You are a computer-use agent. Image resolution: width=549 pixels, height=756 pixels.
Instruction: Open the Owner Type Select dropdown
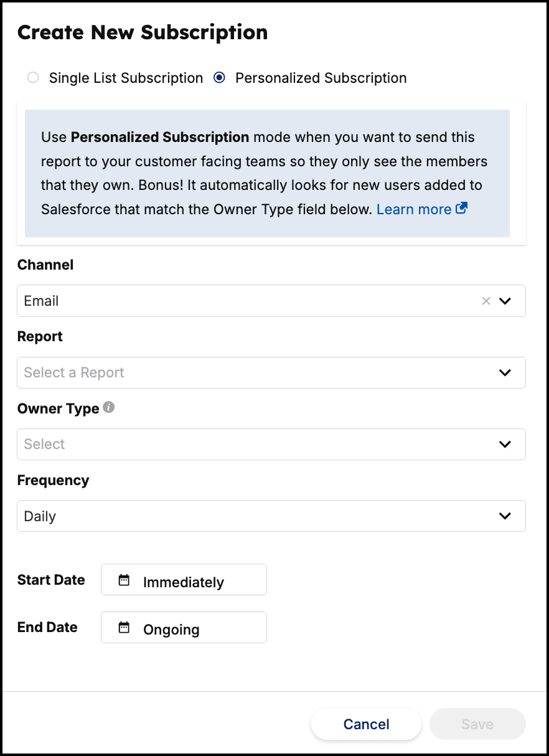coord(271,444)
